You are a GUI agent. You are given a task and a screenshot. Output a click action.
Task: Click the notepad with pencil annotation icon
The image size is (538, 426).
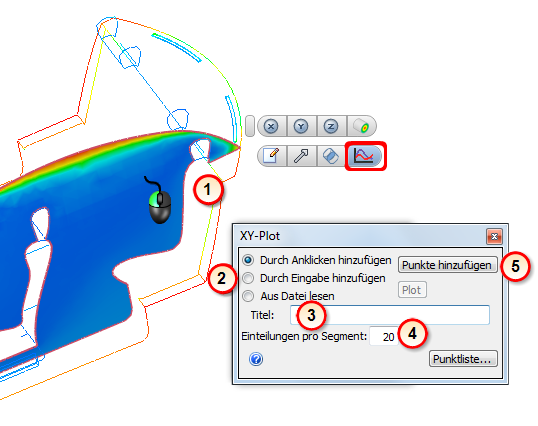[x=271, y=156]
